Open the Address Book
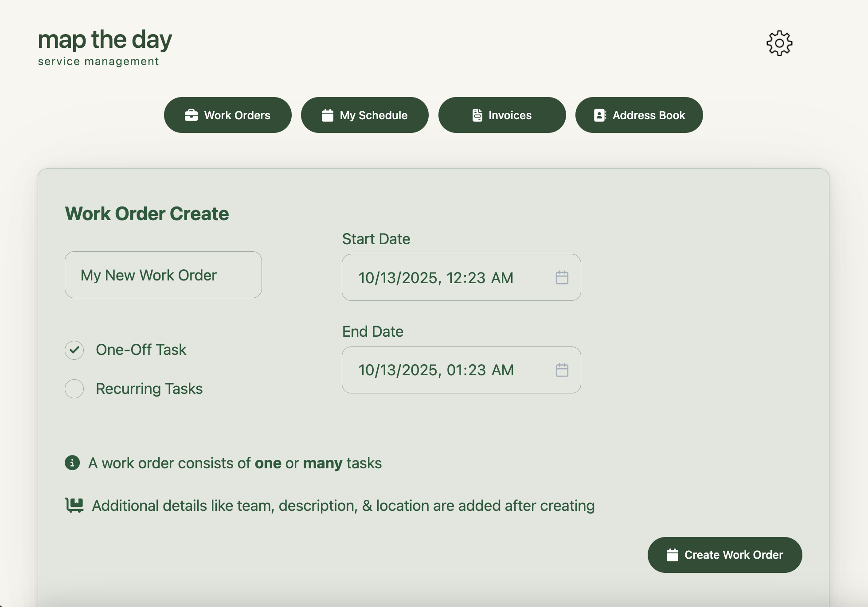 639,115
